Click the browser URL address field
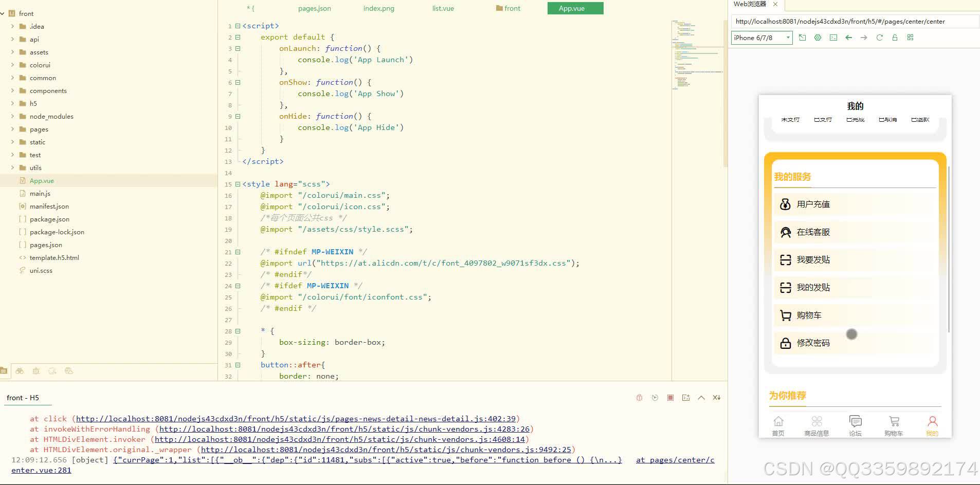The height and width of the screenshot is (485, 980). coord(855,21)
